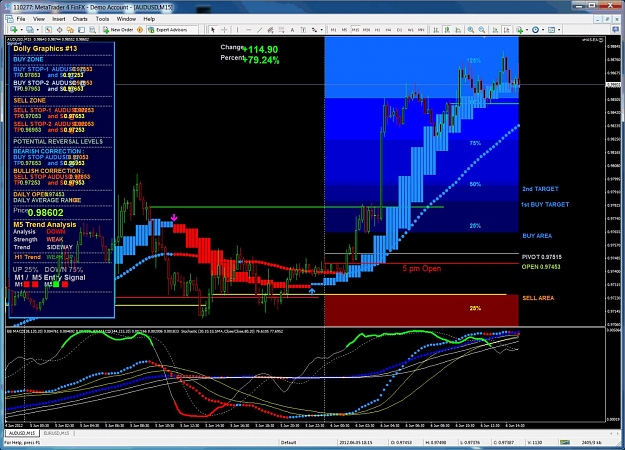Switch chart to M30 timeframe
Viewport: 625px width, 450px height.
(366, 30)
